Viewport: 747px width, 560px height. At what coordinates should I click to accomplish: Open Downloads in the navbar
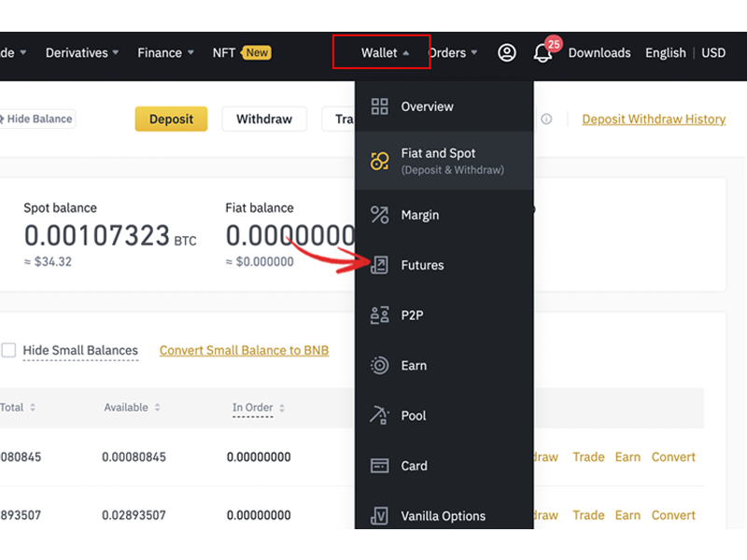[x=599, y=52]
